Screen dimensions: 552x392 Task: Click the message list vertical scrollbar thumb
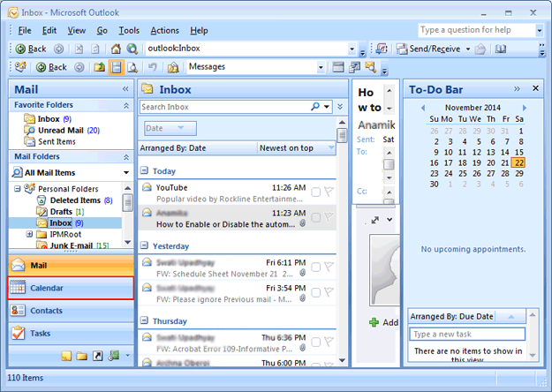342,135
